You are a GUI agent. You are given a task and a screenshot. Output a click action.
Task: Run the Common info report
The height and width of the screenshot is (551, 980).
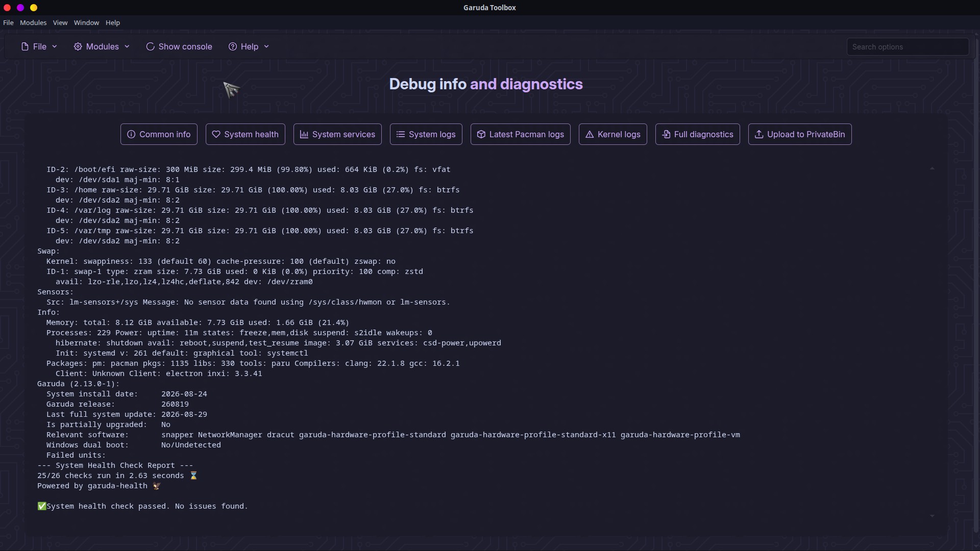coord(159,134)
